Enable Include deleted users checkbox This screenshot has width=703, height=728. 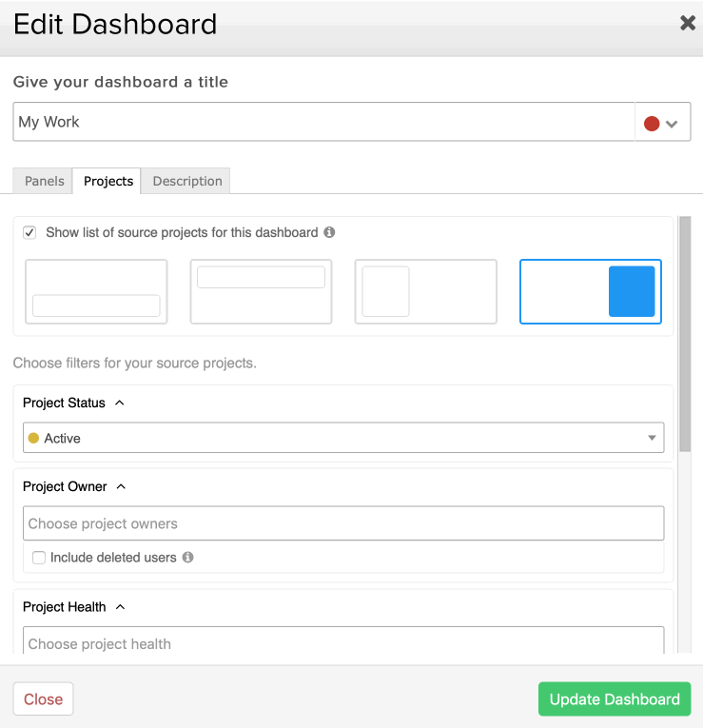39,558
